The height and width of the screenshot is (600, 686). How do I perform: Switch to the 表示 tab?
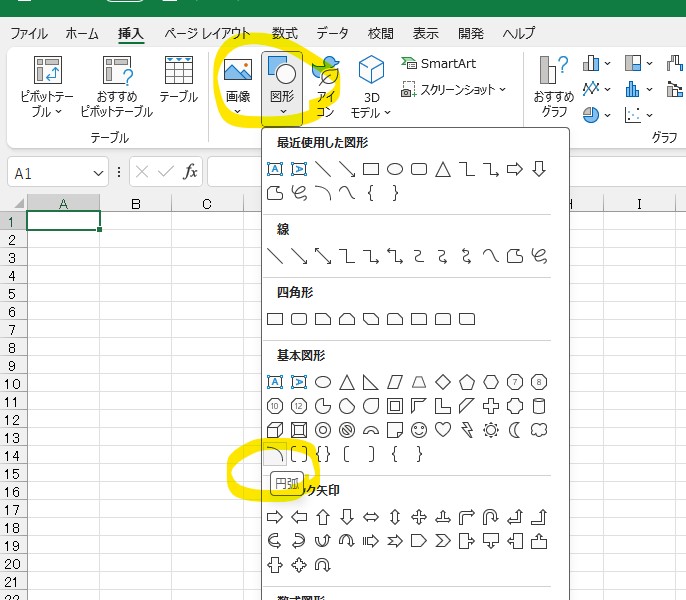(425, 33)
